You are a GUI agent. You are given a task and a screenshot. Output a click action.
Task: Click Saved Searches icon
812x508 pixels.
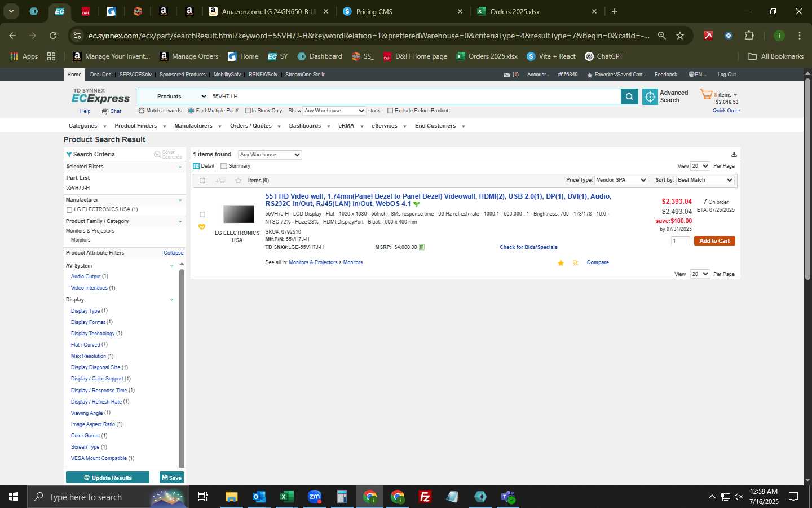click(157, 155)
